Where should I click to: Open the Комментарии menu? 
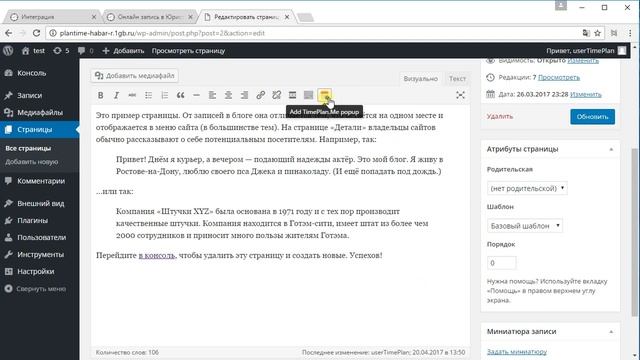[x=40, y=181]
